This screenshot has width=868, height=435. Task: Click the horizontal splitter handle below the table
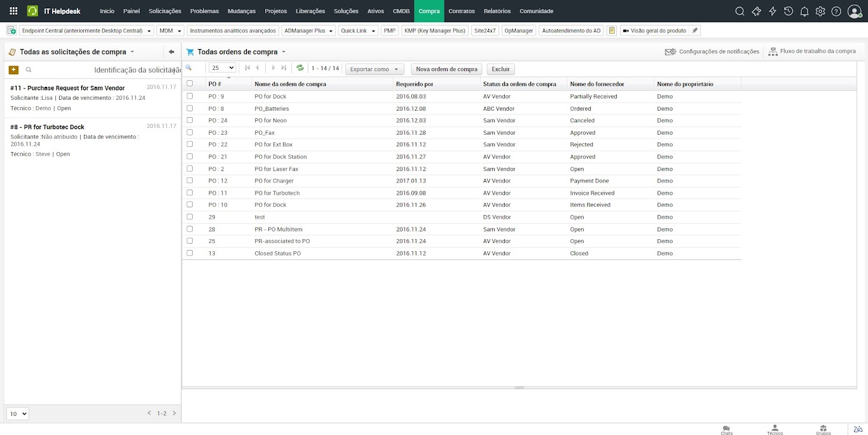tap(520, 387)
